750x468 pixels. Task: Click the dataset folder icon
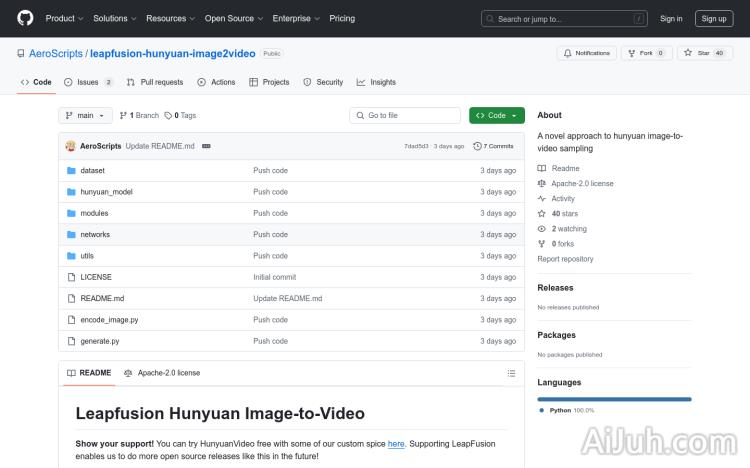(71, 170)
